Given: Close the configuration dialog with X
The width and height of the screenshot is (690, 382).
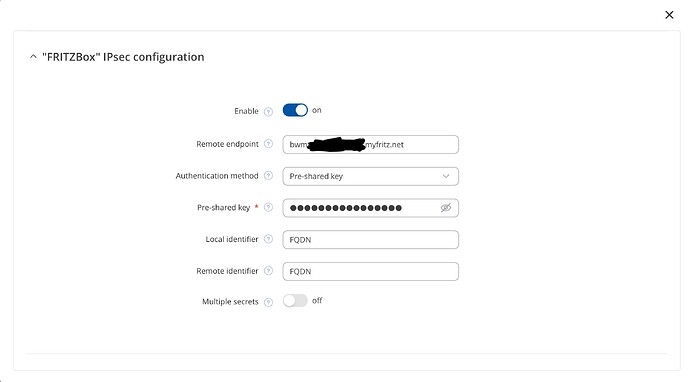Looking at the screenshot, I should [669, 15].
